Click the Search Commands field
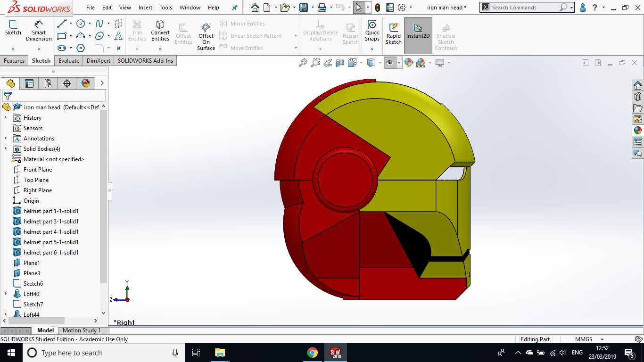This screenshot has height=362, width=644. click(524, 8)
